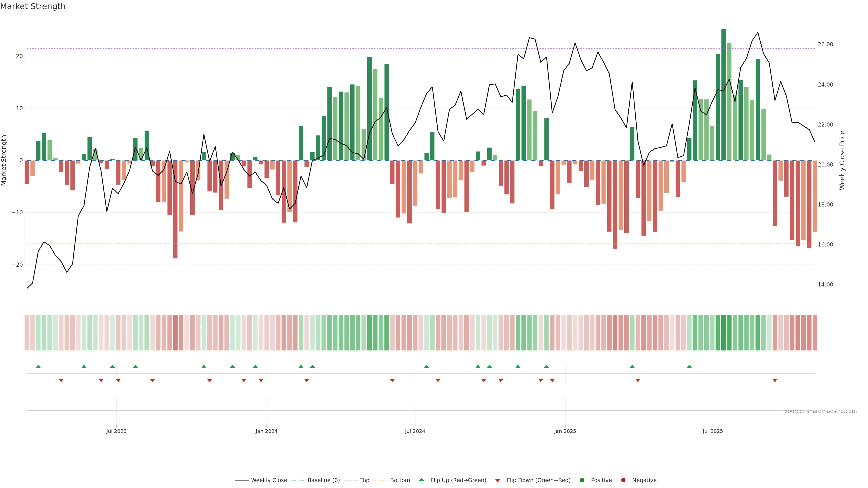Screen dimensions: 868x488
Task: Click the dark red Negative legend dot
Action: point(623,480)
